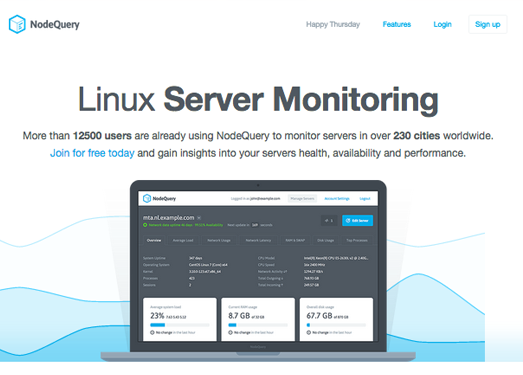Click NodeQuery logo inside laptop mockup
Image resolution: width=523 pixels, height=375 pixels.
(159, 199)
